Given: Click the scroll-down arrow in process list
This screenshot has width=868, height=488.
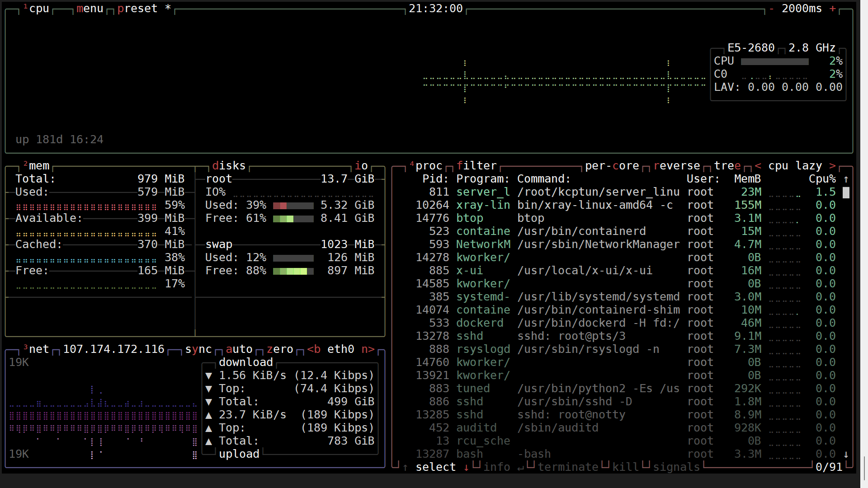Looking at the screenshot, I should (x=846, y=454).
